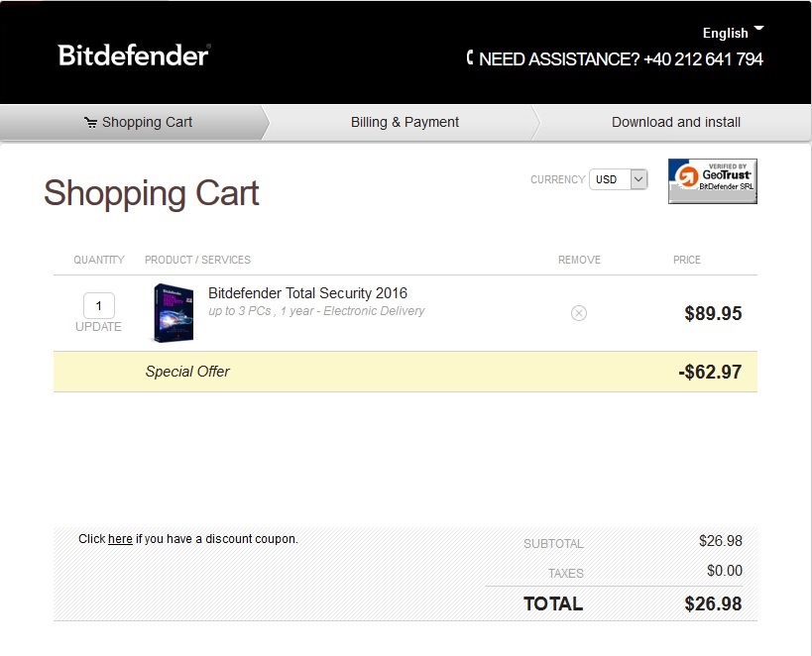Viewport: 812px width, 656px height.
Task: Open the Download and install tab
Action: [x=675, y=122]
